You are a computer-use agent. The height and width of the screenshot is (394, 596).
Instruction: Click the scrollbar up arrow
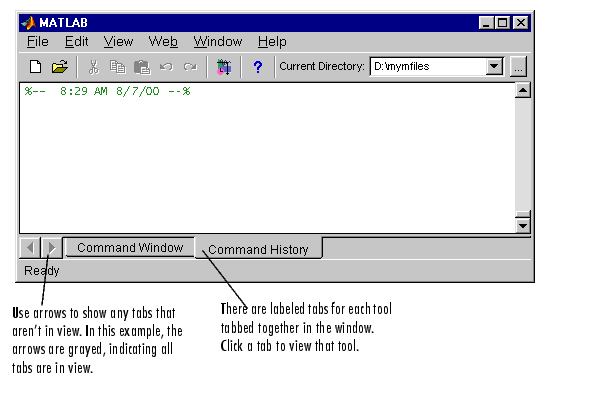(523, 90)
